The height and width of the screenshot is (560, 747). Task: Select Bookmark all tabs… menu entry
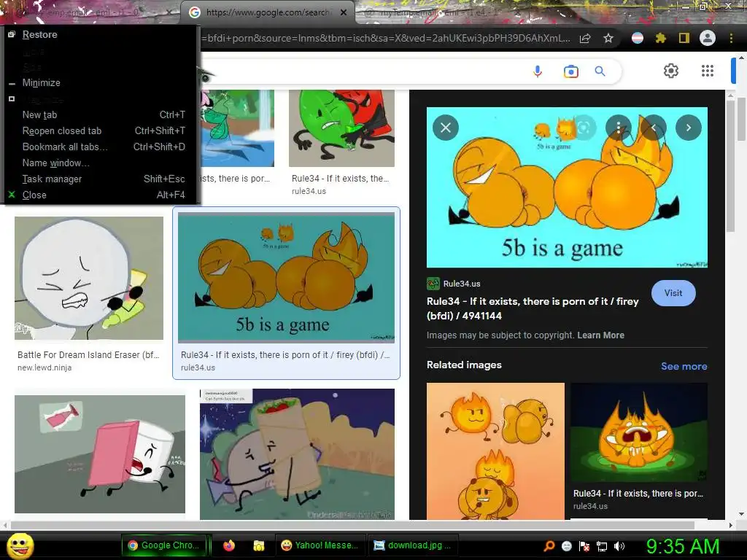[x=100, y=147]
